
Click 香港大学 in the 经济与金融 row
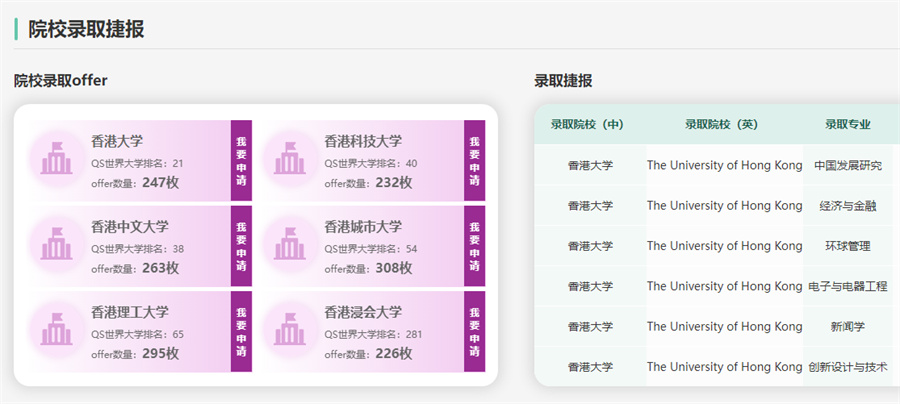coord(590,206)
